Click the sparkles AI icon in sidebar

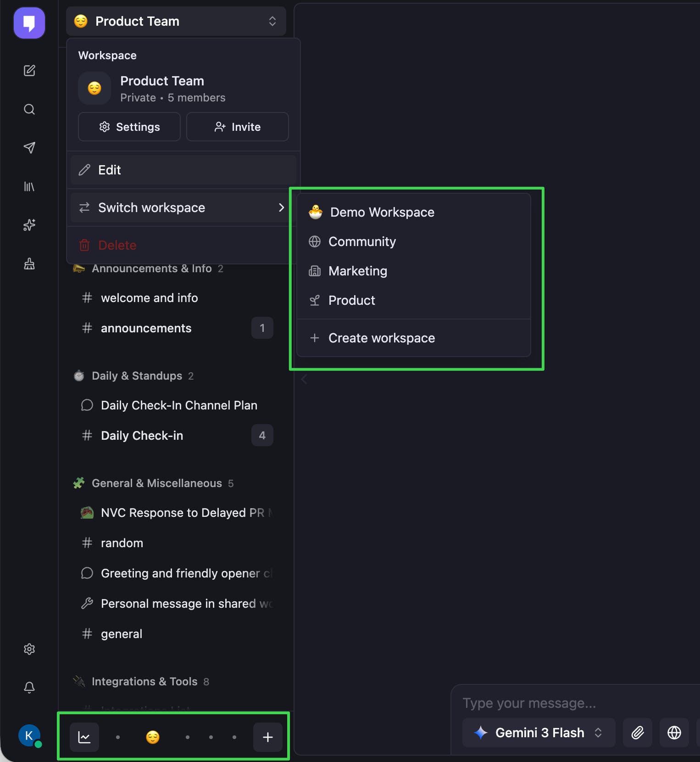click(x=29, y=225)
